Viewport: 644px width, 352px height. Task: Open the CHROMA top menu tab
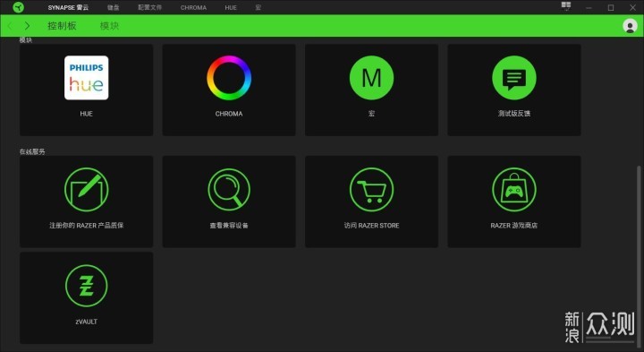(193, 7)
